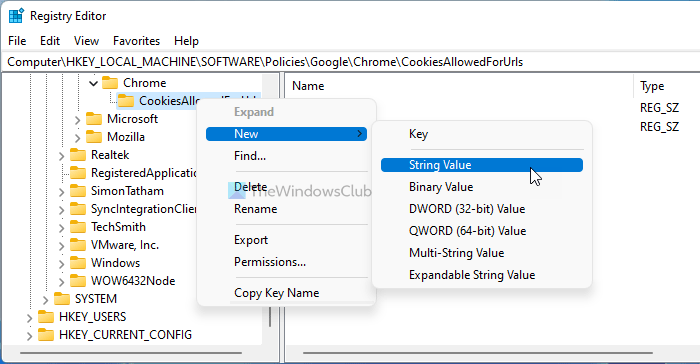Click the HKEY_CURRENT_CONFIG folder icon
This screenshot has width=700, height=364.
[x=46, y=335]
